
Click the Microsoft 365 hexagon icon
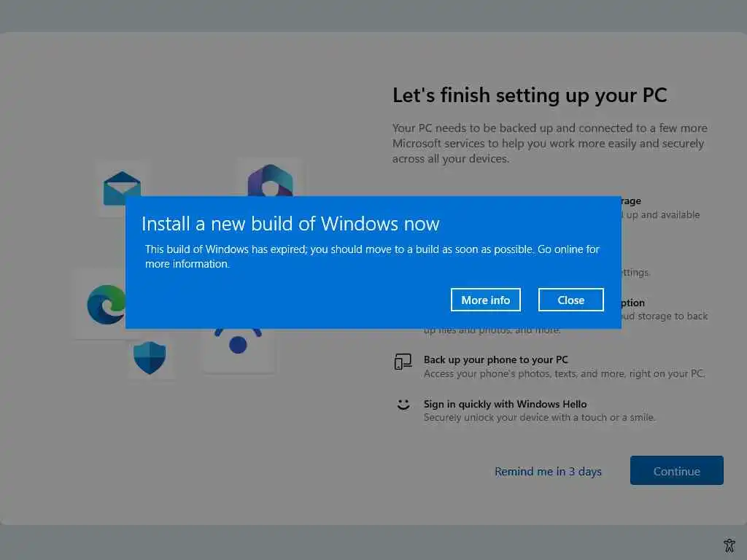(270, 180)
